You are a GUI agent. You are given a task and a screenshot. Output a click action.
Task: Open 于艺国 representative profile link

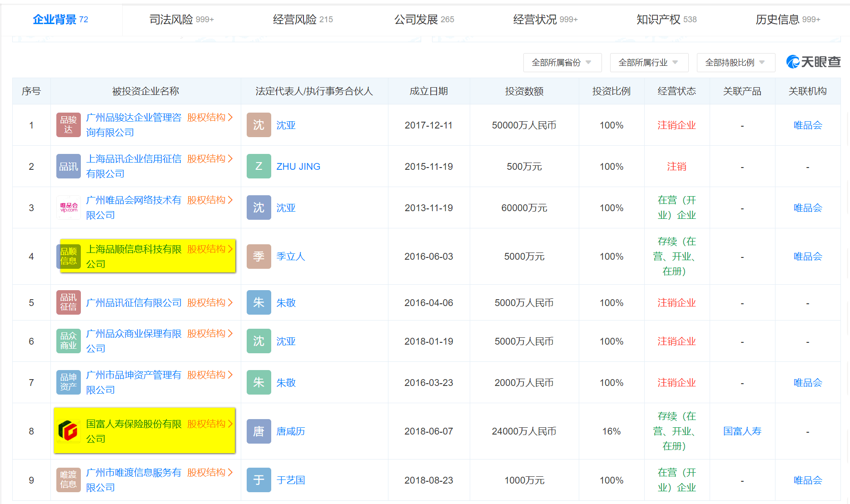[291, 480]
